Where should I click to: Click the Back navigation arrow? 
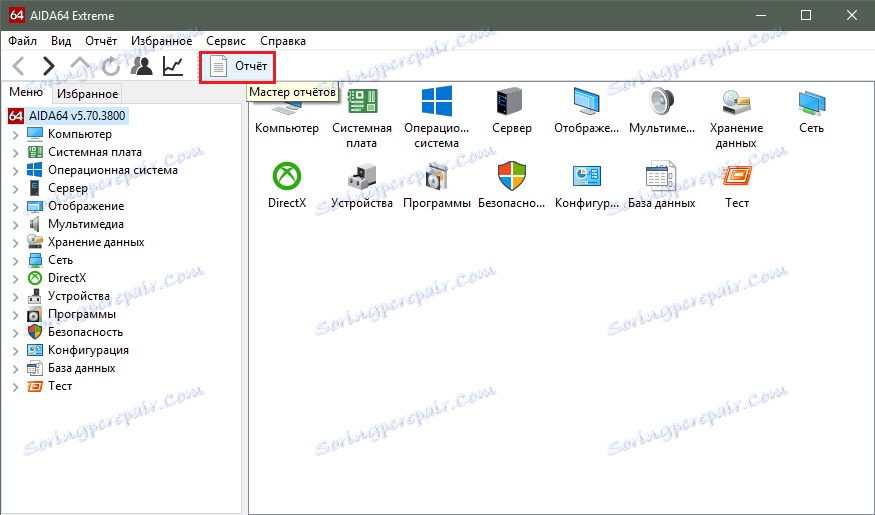pyautogui.click(x=19, y=66)
